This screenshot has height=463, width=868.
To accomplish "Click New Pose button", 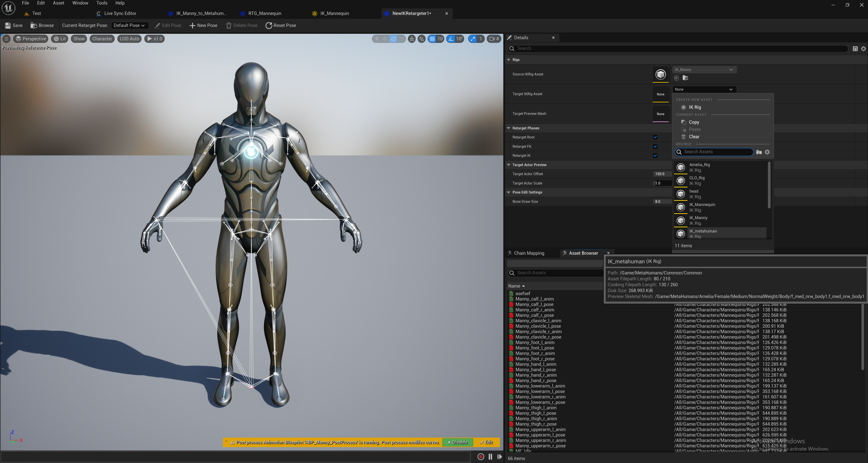I will [x=203, y=25].
